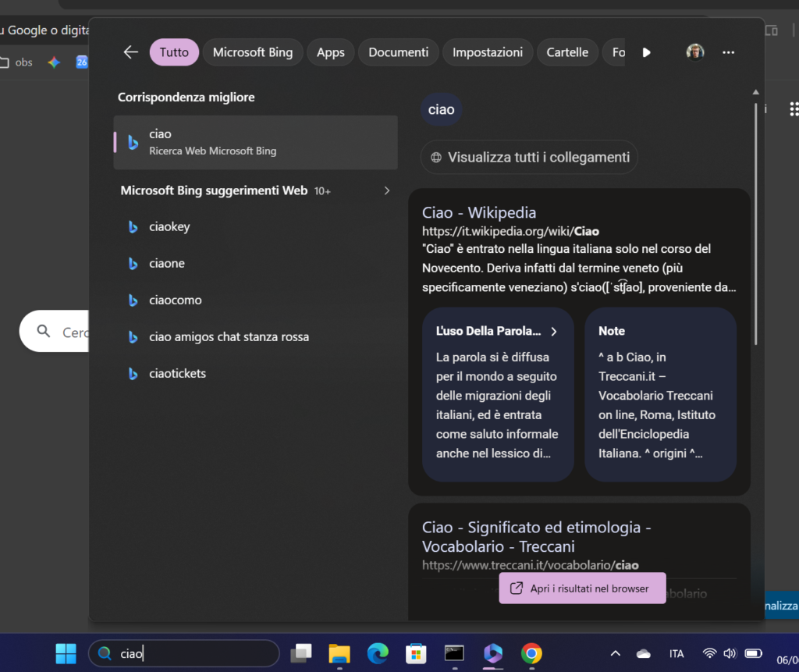Open the Copilot taskbar icon

(x=493, y=653)
